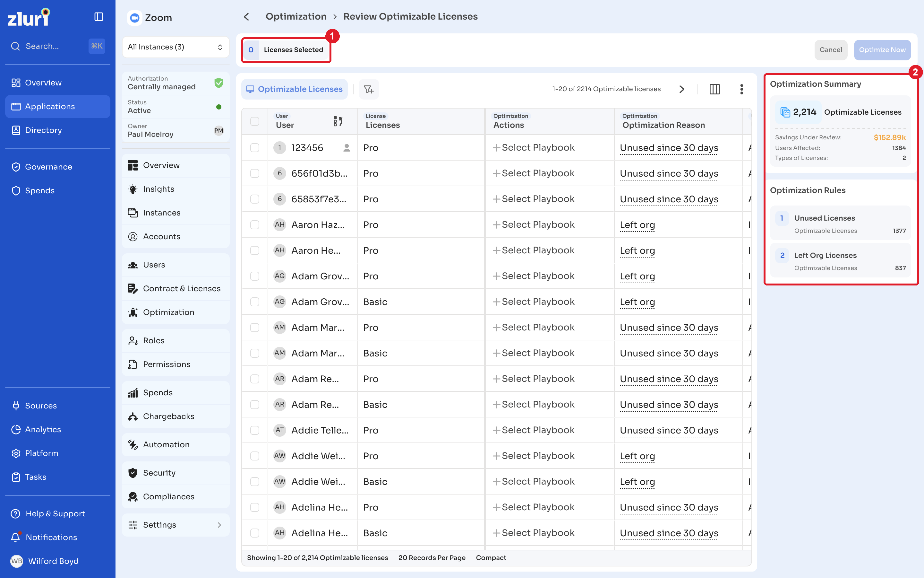Check Adam Grov... Basic row checkbox
This screenshot has height=578, width=924.
tap(255, 302)
